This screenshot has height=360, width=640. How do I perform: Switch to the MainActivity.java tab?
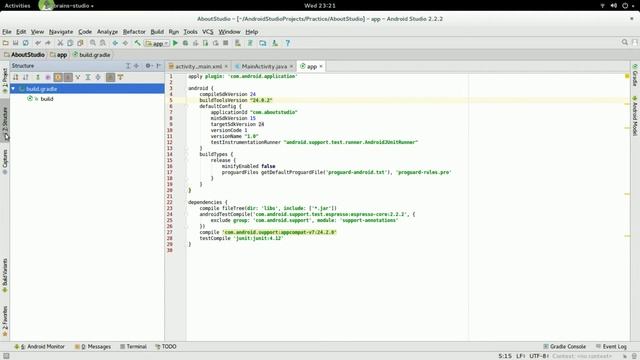(x=264, y=66)
